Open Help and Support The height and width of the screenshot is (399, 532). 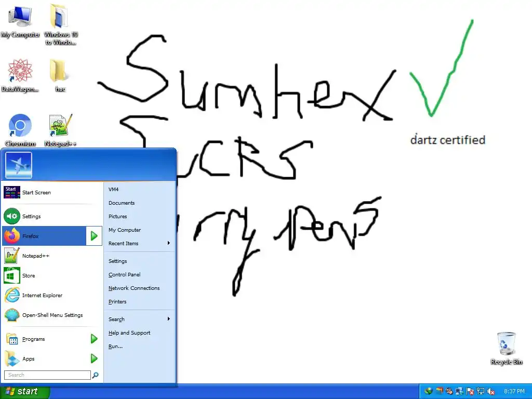click(139, 333)
